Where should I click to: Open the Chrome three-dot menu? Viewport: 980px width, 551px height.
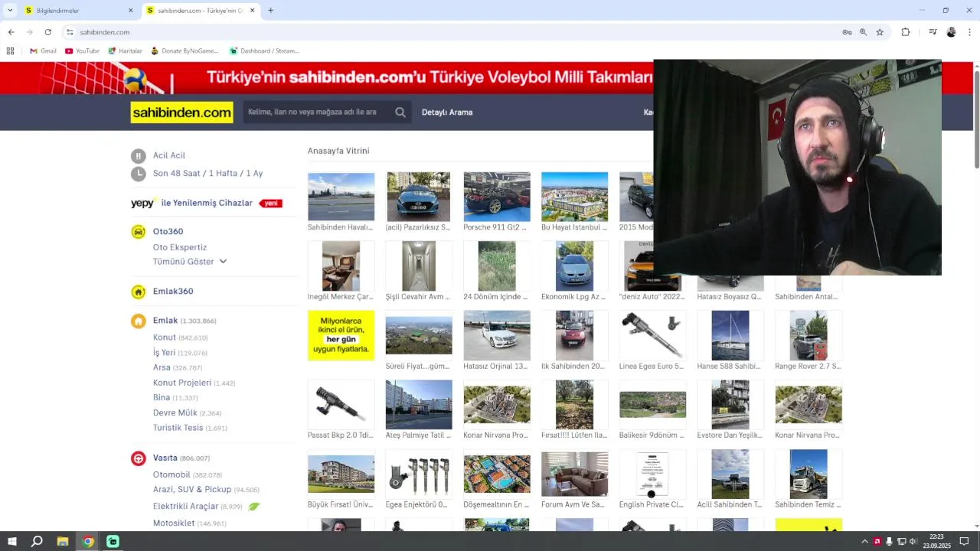(969, 32)
